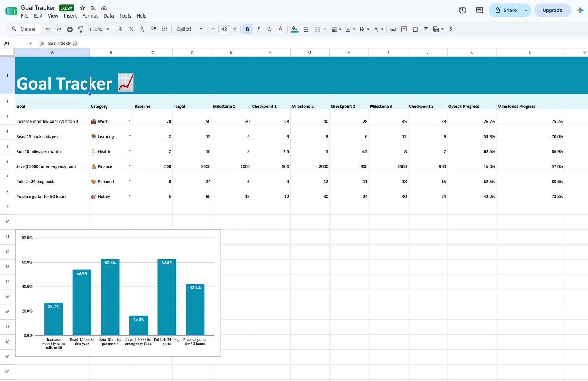Screen dimensions: 588x381
Task: Toggle italic formatting
Action: (258, 29)
